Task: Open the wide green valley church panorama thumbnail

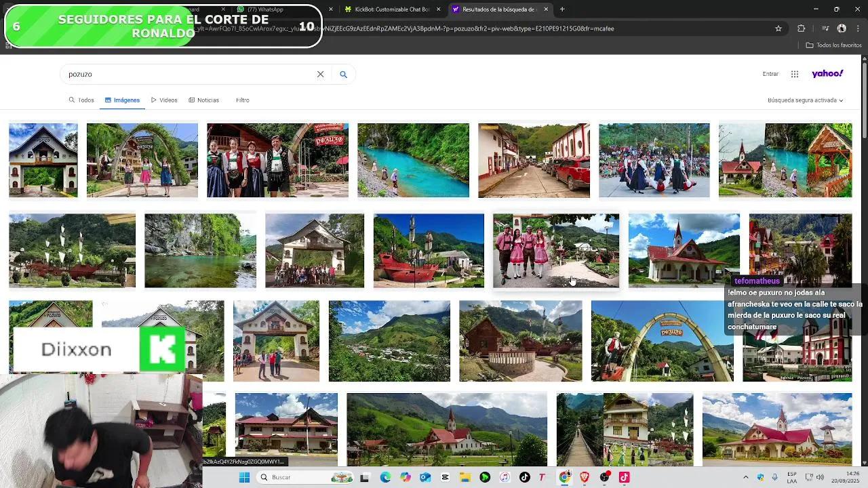Action: coord(447,429)
